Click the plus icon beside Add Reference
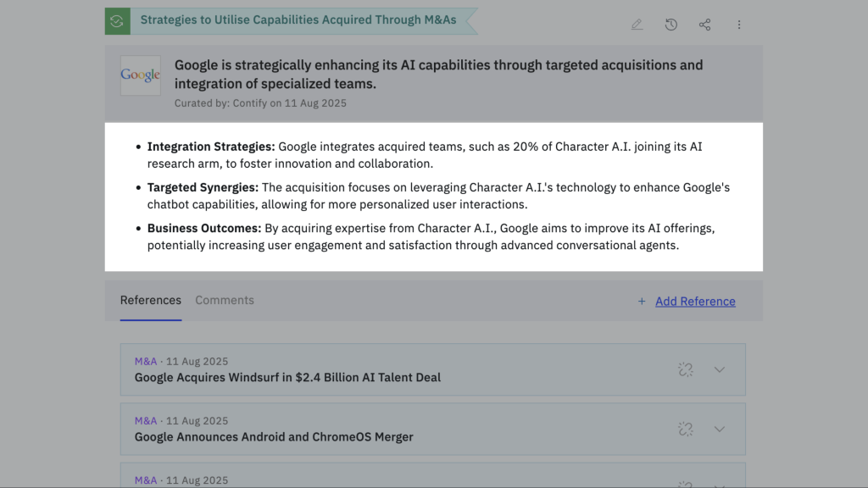The width and height of the screenshot is (868, 488). point(642,302)
